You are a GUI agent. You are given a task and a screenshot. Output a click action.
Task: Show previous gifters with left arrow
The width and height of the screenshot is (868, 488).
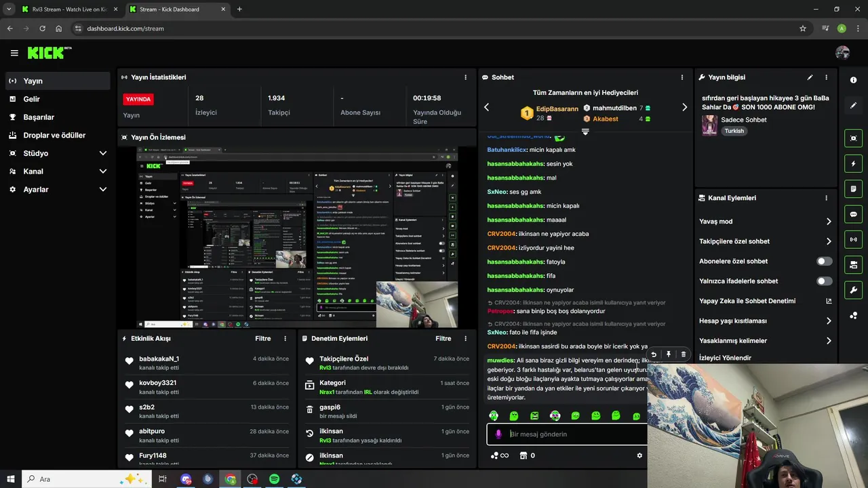(486, 107)
